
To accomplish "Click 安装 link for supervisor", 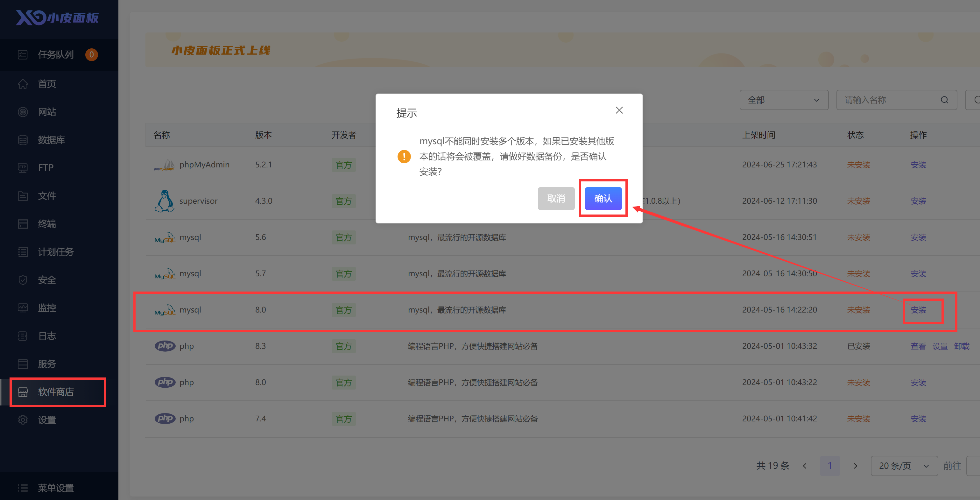I will pos(918,201).
